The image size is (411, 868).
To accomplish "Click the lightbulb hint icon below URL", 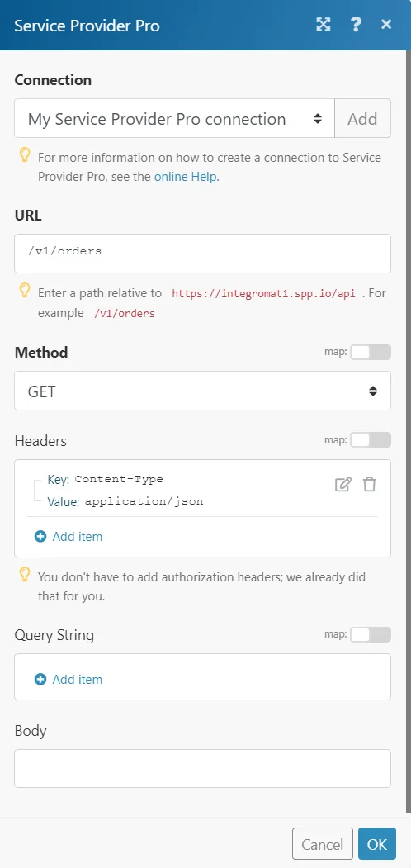I will click(25, 291).
